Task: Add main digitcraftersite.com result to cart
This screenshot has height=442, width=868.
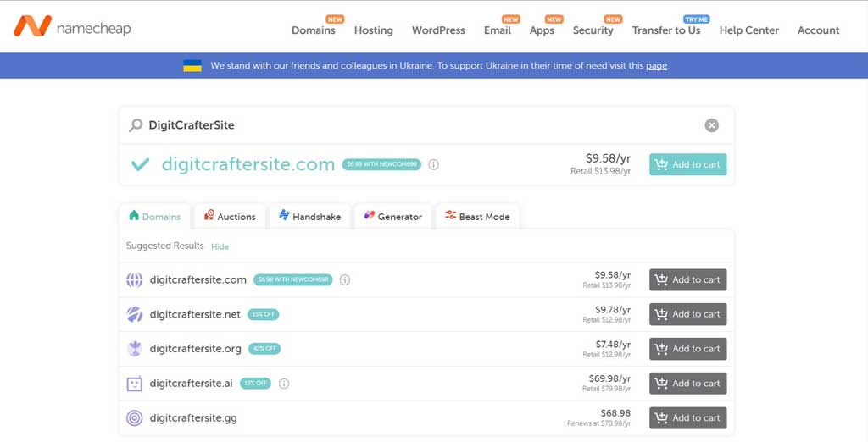Action: tap(687, 164)
